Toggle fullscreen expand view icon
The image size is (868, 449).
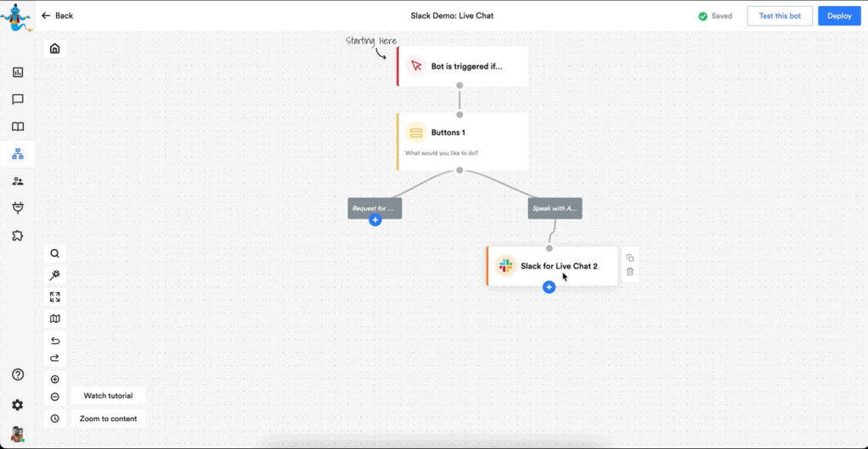[x=55, y=297]
